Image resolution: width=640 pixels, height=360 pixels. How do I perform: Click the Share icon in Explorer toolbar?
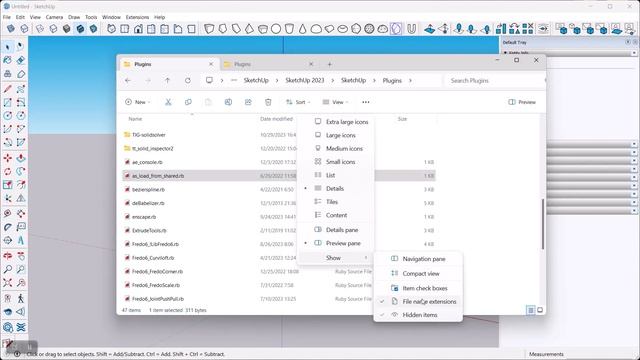248,102
